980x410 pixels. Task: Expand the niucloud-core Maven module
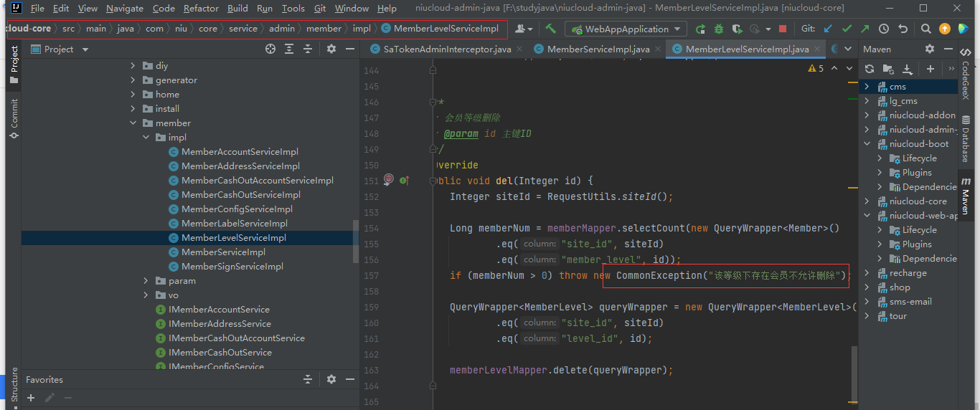867,201
